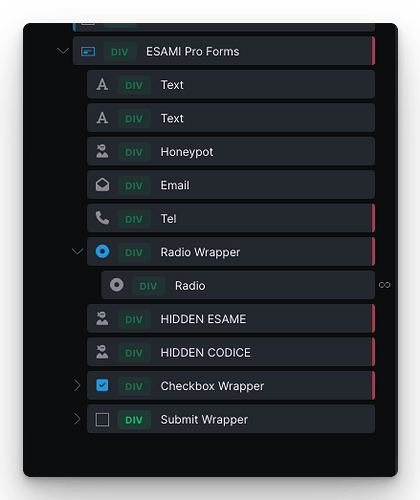The width and height of the screenshot is (420, 500).
Task: Click the Email envelope icon
Action: click(102, 185)
